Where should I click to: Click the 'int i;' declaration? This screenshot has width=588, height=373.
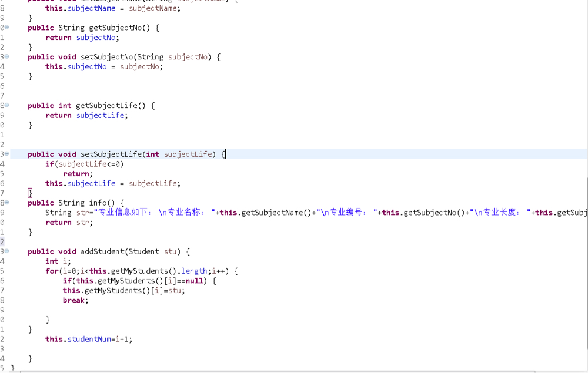point(58,261)
